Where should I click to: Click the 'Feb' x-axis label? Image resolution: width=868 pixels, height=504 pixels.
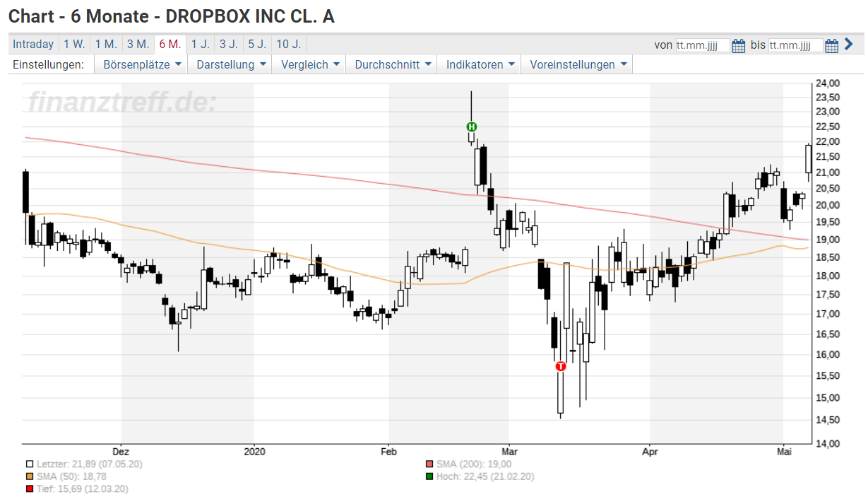click(x=388, y=450)
